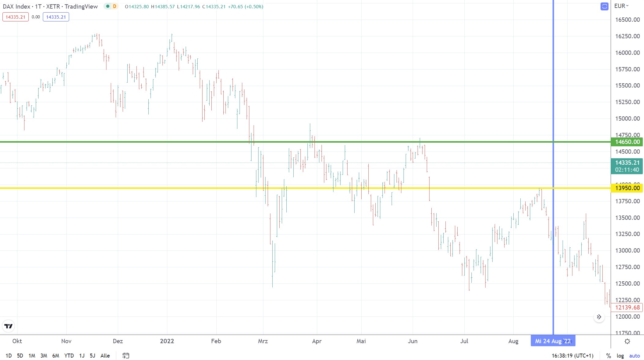This screenshot has height=360, width=644.
Task: Select the 6M time range
Action: pos(56,355)
